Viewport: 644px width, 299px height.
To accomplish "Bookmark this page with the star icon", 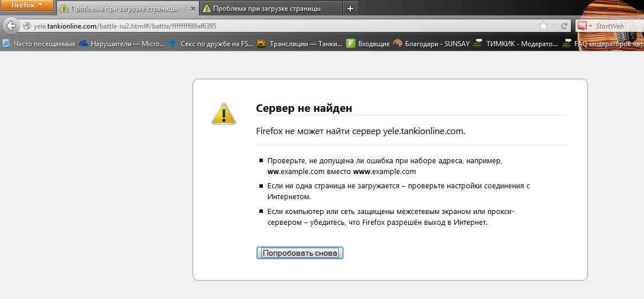I will point(543,26).
